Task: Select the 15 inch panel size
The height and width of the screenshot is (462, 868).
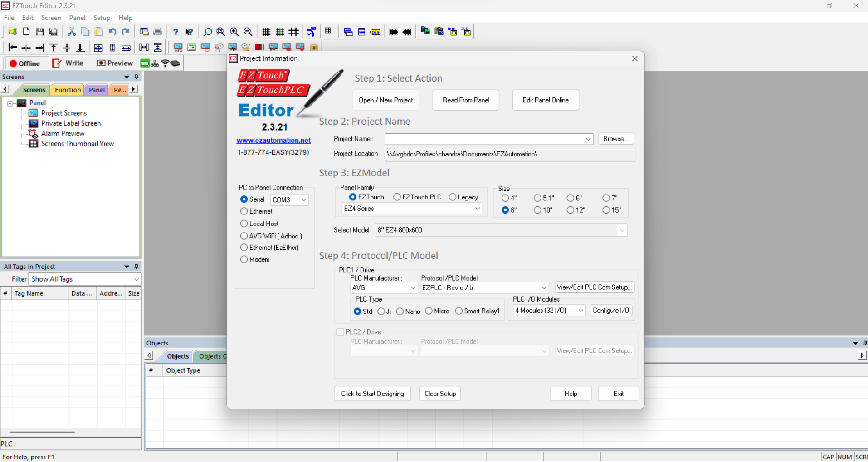Action: tap(606, 210)
